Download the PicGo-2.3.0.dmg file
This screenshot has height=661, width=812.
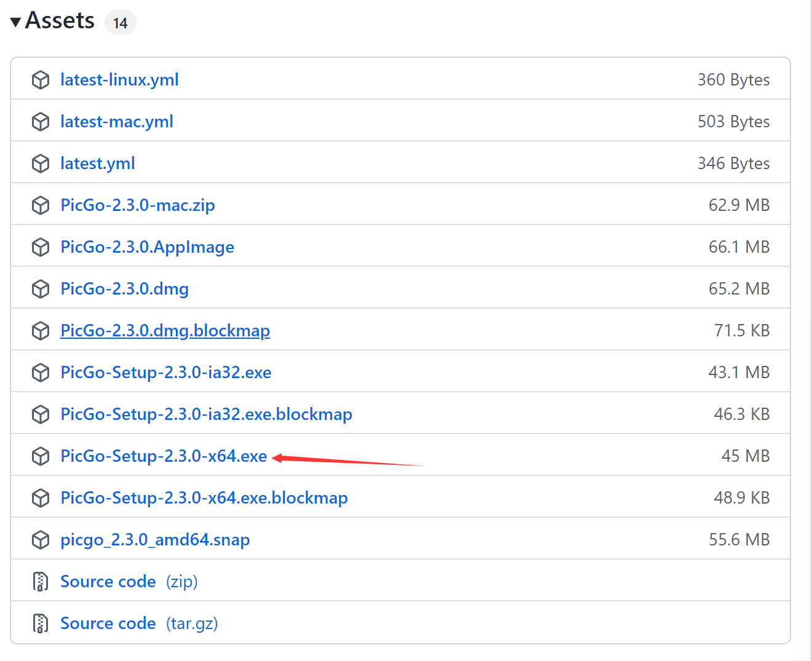(x=125, y=289)
